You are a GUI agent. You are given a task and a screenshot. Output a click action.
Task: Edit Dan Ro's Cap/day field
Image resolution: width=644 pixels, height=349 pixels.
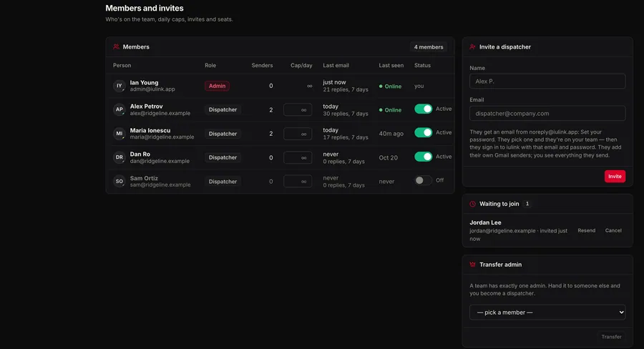pyautogui.click(x=298, y=157)
